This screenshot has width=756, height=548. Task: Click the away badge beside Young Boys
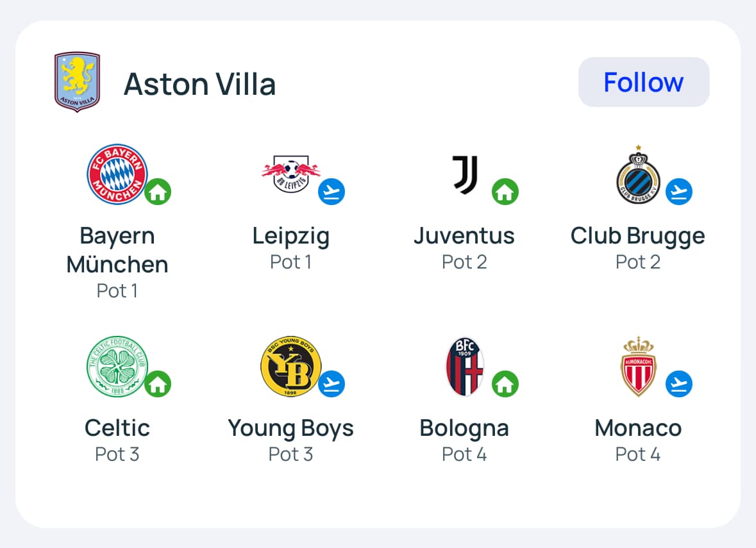(x=332, y=384)
